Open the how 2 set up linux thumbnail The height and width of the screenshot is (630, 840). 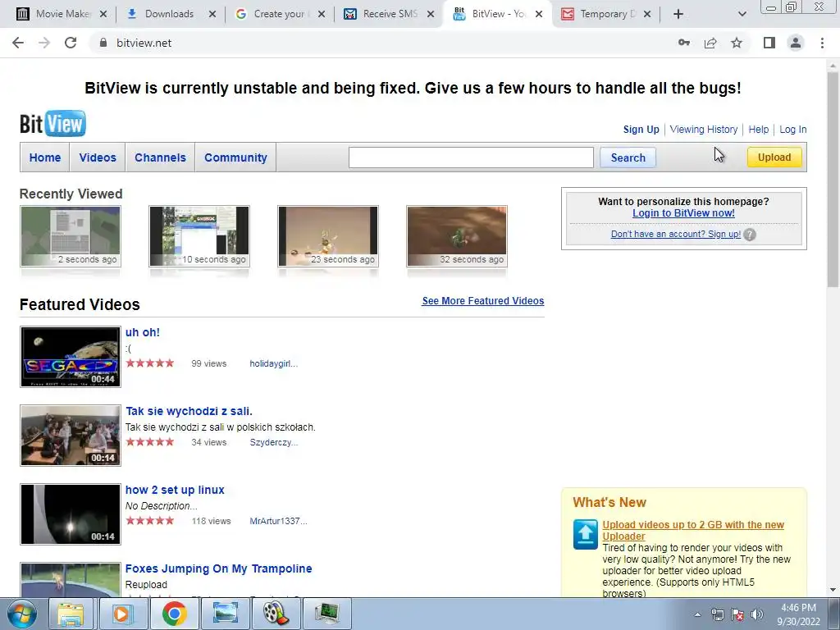[71, 514]
